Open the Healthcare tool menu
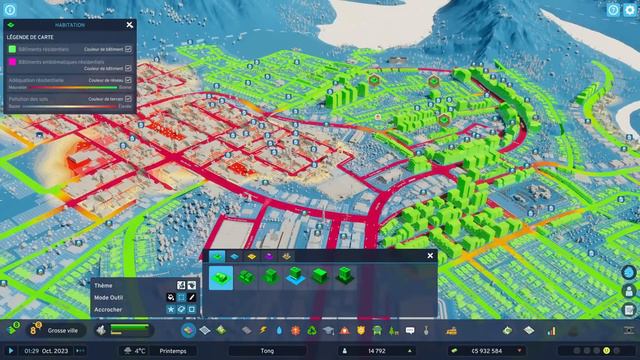The height and width of the screenshot is (360, 640). [296, 330]
